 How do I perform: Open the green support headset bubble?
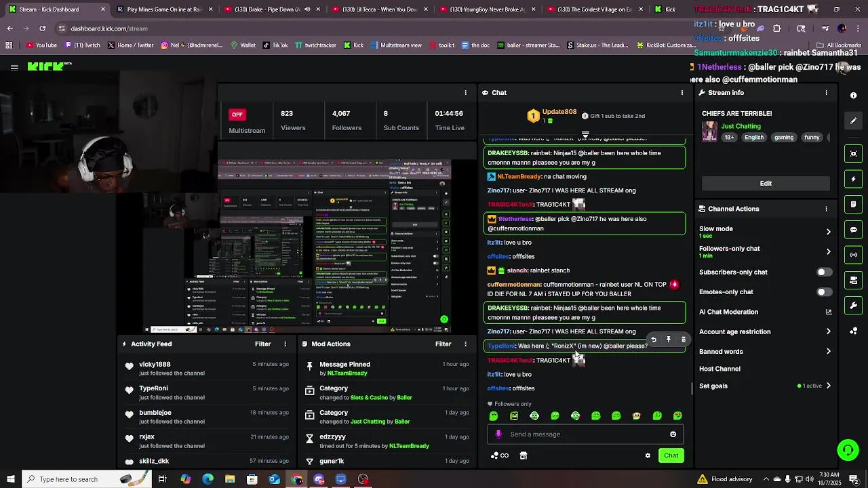[848, 450]
